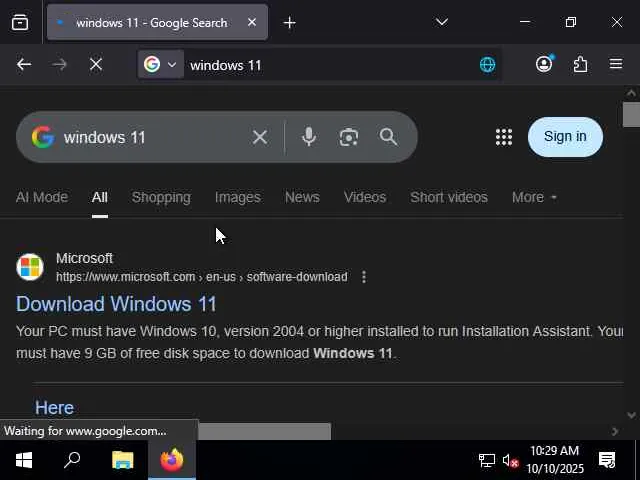Go back using the back arrow

(24, 64)
